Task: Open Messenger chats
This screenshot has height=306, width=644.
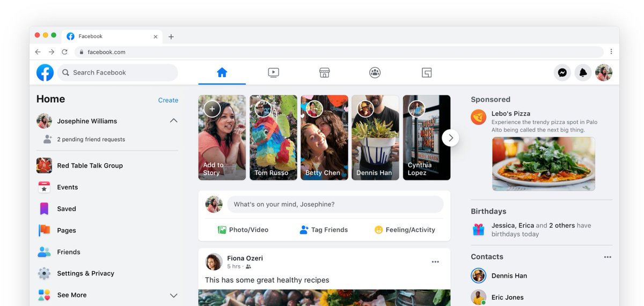Action: [562, 72]
